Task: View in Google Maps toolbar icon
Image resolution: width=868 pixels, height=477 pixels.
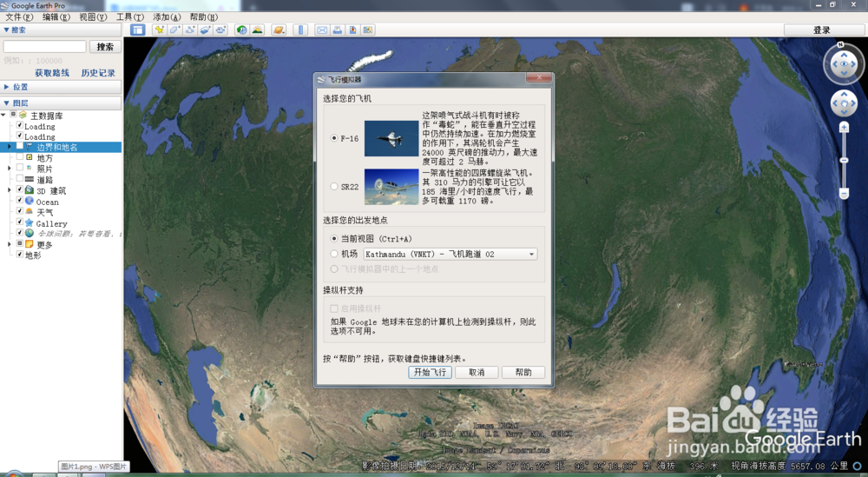Action: click(368, 30)
